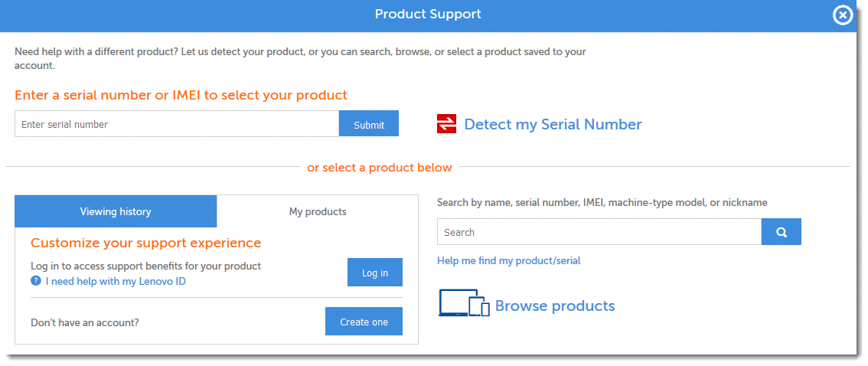Open I need help with my Lenovo ID
Screen dimensions: 868x366
116,281
